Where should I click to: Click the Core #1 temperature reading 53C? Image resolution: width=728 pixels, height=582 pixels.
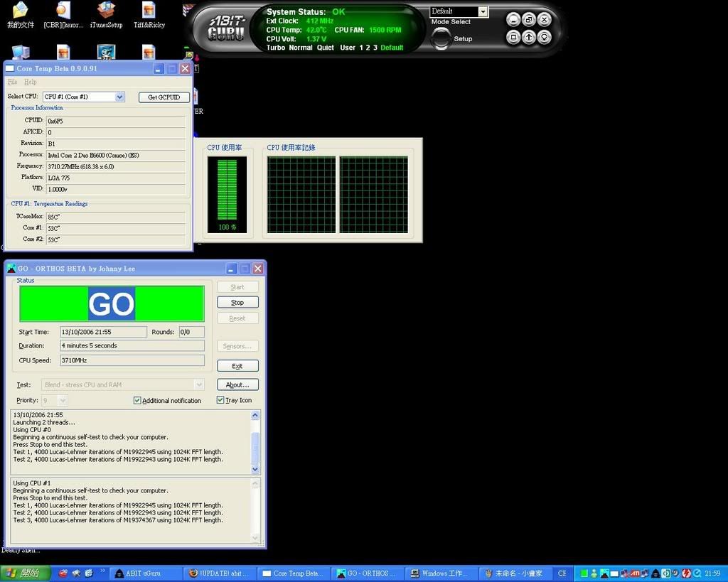click(116, 228)
